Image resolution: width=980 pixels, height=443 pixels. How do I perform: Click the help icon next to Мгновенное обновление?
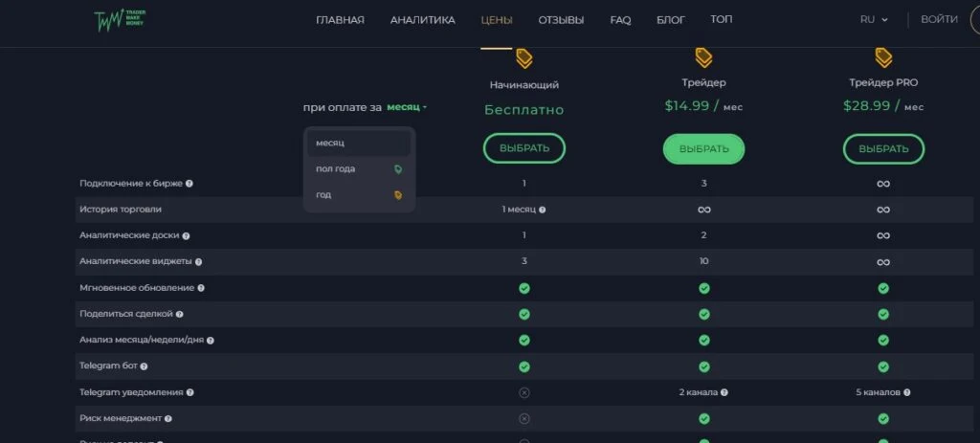coord(201,289)
